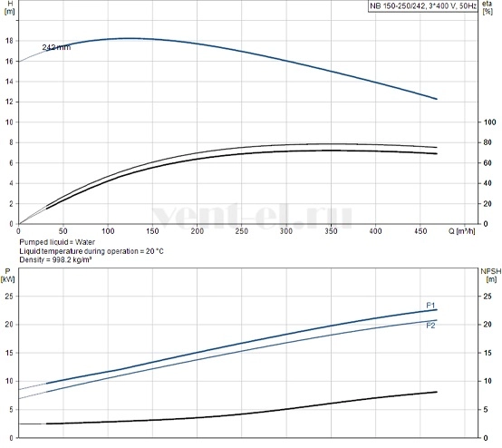Click the NPSH [m] axis label
Viewport: 502px width, 448px height.
[491, 276]
